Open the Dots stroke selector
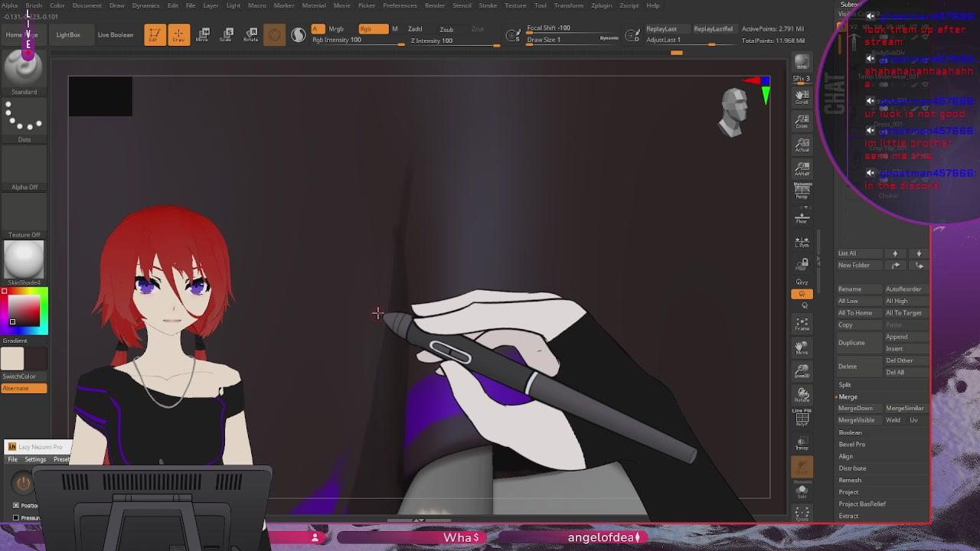This screenshot has height=551, width=980. click(24, 121)
